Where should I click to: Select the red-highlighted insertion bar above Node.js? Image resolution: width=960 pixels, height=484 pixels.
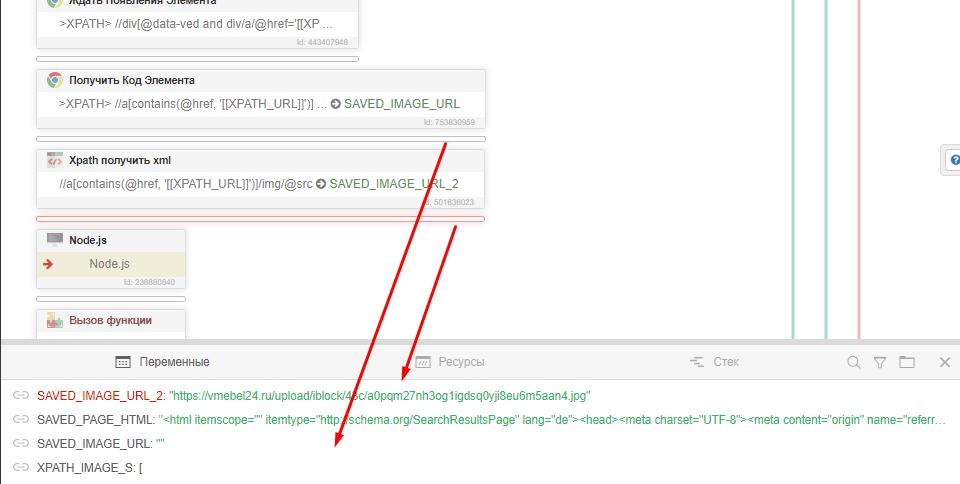[260, 218]
